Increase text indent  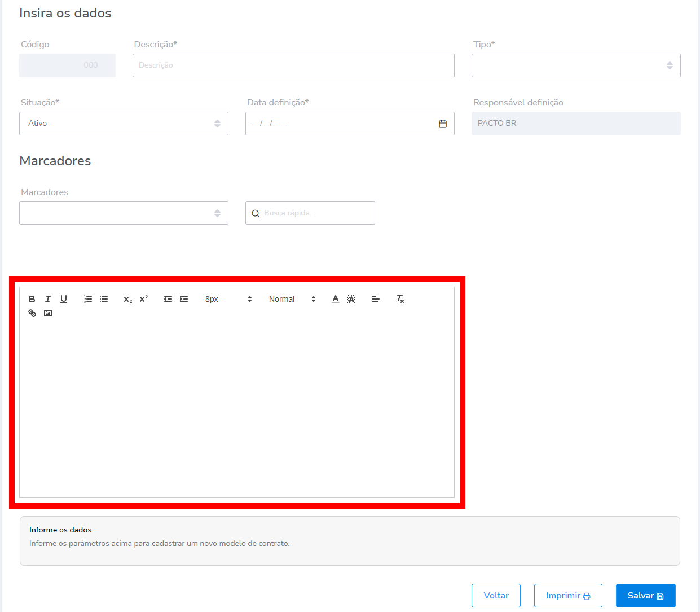tap(184, 299)
